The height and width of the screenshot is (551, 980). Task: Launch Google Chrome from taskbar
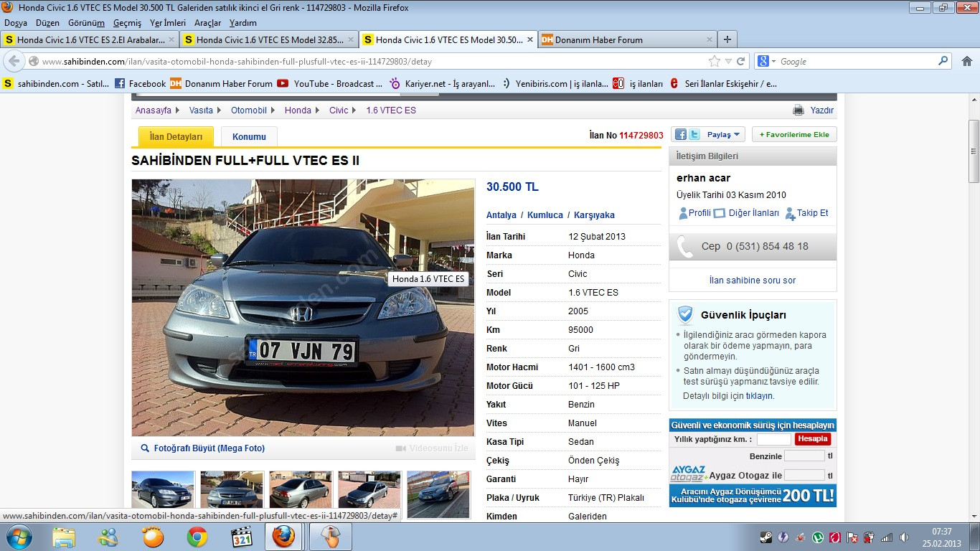[197, 537]
